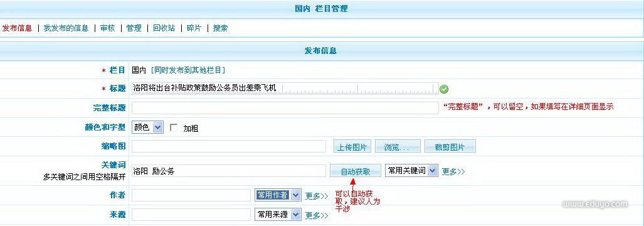This screenshot has height=226, width=644.
Task: Click into the 作者 input field
Action: click(x=191, y=195)
